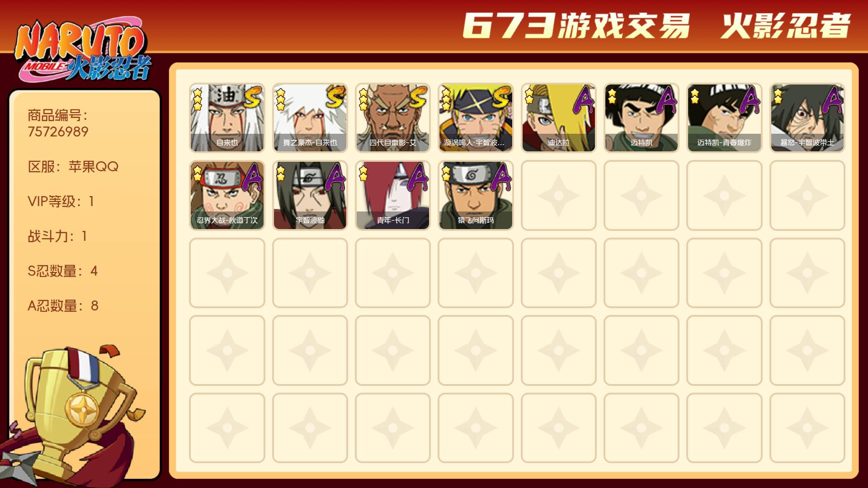
Task: Select the 漩涡鸣人 S-rank ninja card
Action: click(476, 118)
